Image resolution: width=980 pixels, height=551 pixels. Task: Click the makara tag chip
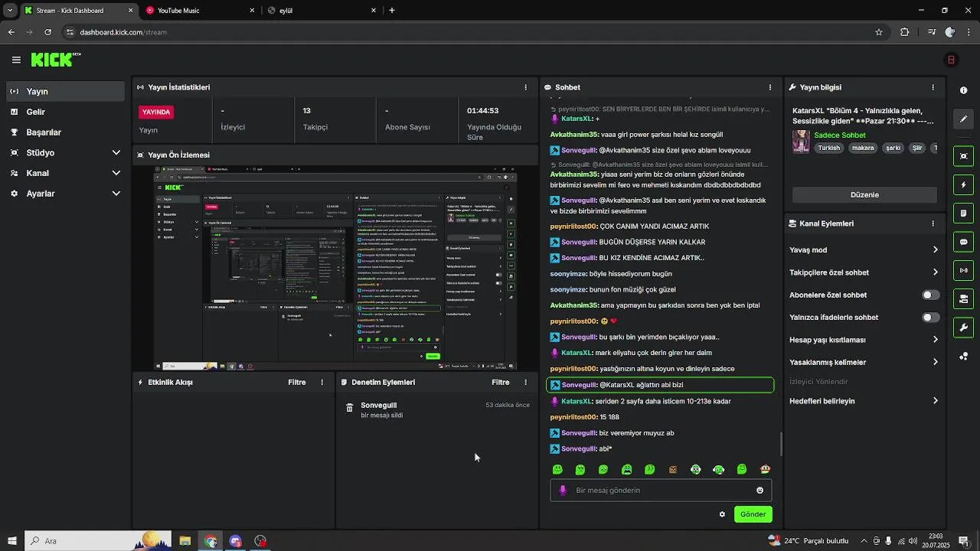(x=863, y=148)
